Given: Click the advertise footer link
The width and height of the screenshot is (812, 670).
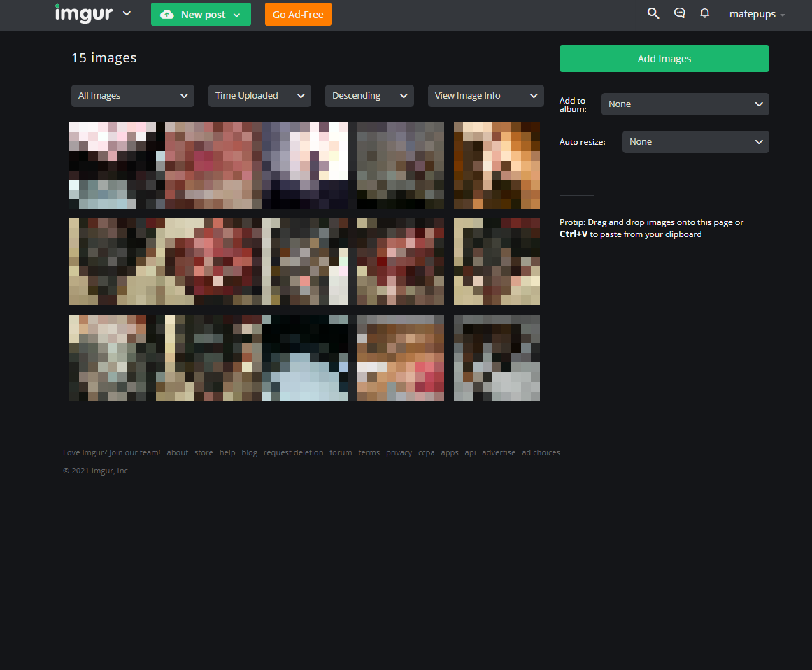Looking at the screenshot, I should 499,452.
